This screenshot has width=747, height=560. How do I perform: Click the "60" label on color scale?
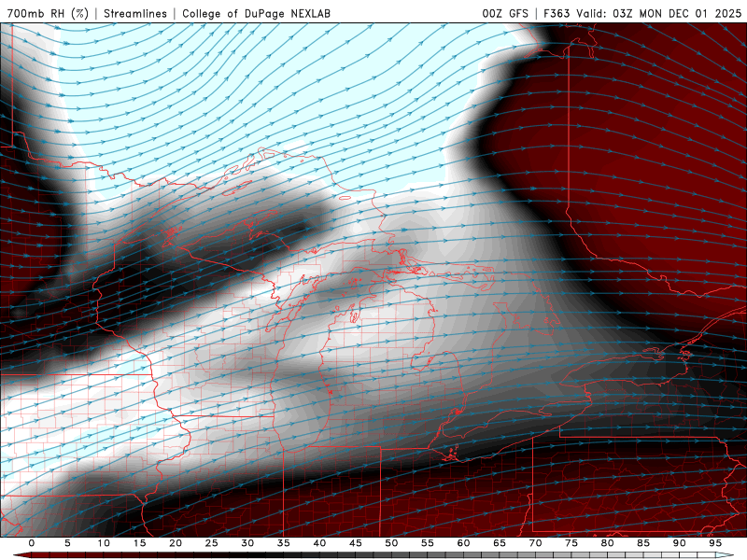(x=463, y=543)
